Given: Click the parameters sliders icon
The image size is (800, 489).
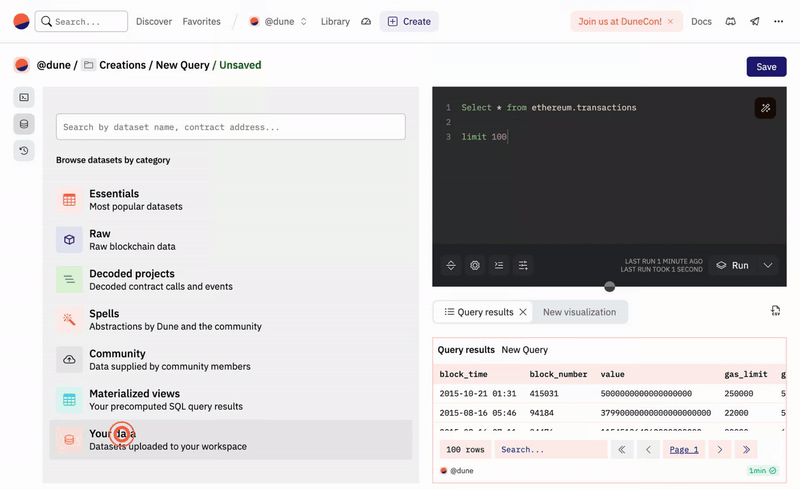Looking at the screenshot, I should [x=523, y=265].
